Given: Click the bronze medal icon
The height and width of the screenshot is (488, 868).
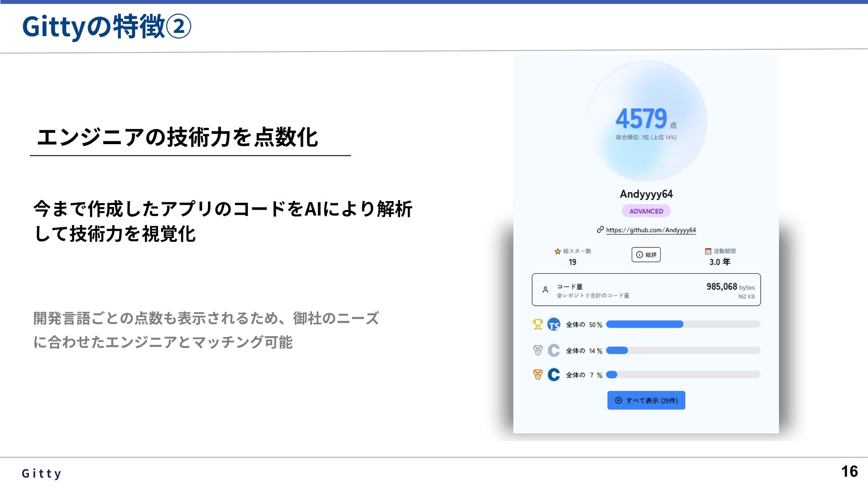Looking at the screenshot, I should click(x=538, y=375).
